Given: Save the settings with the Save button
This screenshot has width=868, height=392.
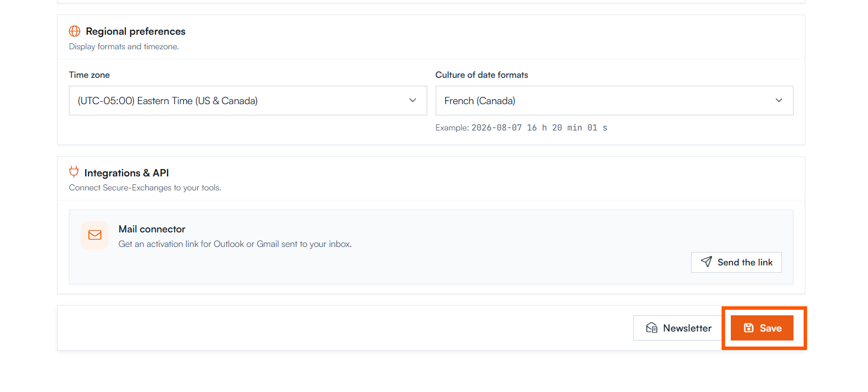Looking at the screenshot, I should tap(762, 328).
